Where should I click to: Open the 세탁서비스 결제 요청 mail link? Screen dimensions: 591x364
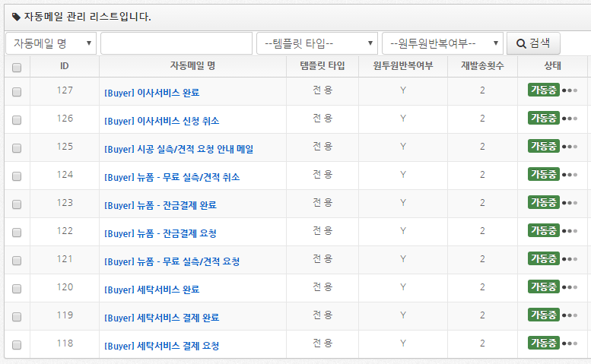[161, 346]
